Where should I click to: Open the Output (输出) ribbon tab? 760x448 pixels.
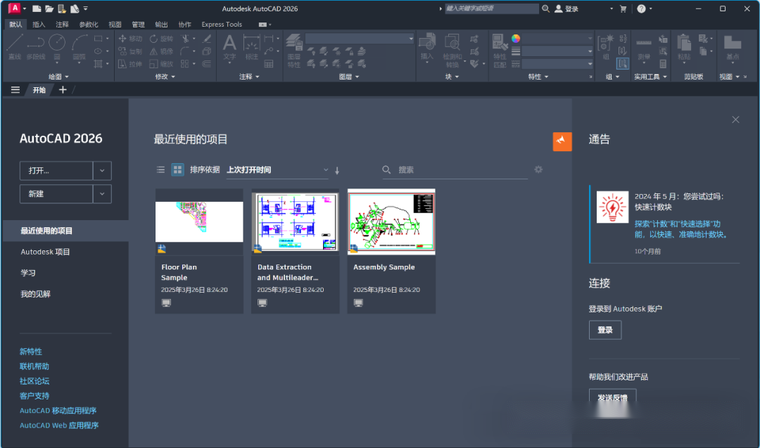[161, 24]
